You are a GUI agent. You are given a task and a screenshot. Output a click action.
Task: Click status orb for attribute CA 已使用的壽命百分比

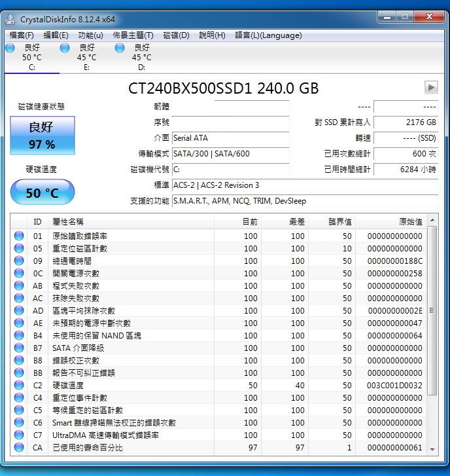(x=19, y=447)
